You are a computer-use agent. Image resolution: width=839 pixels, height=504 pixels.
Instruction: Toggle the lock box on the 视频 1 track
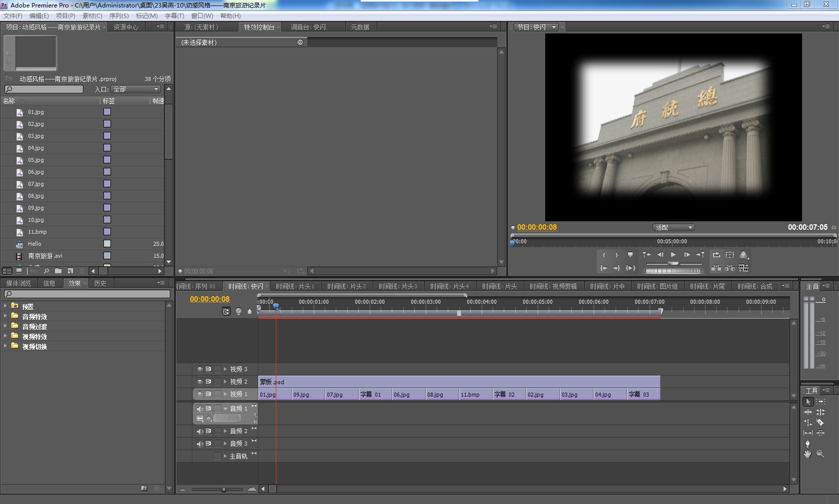tap(218, 394)
